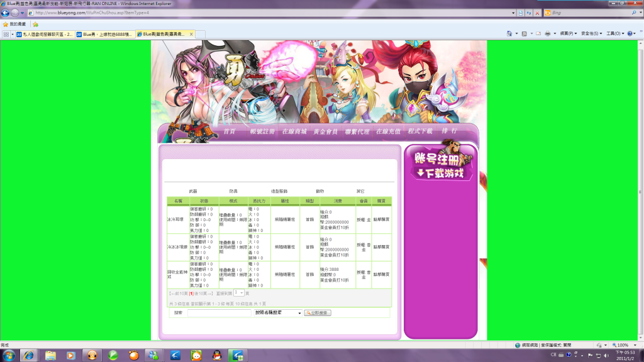Open the 在線商城 online shop menu item

(294, 131)
